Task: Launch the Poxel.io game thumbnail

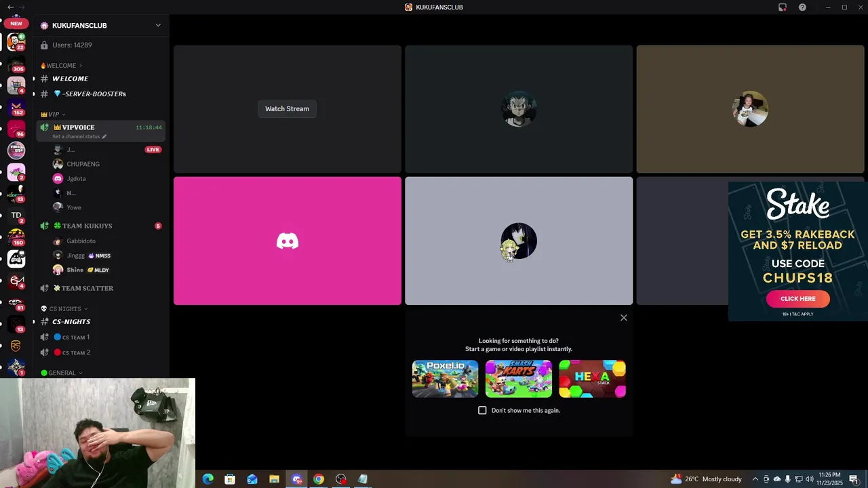Action: [446, 379]
